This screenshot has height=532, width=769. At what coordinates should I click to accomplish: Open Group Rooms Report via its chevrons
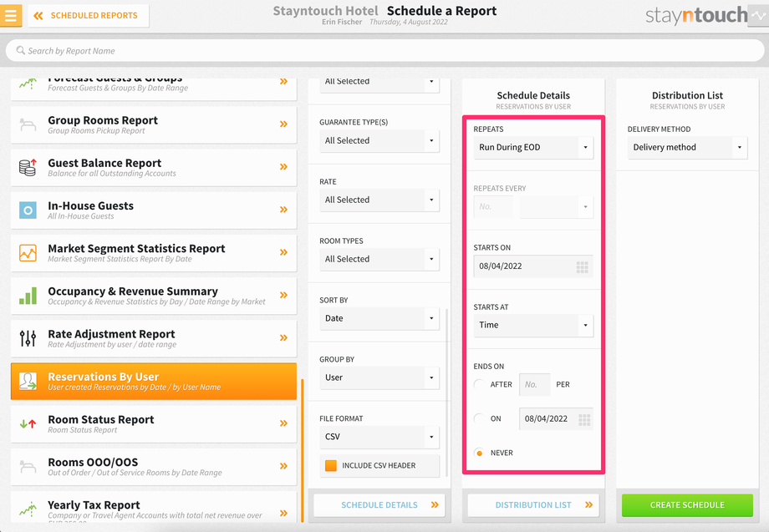(x=283, y=124)
